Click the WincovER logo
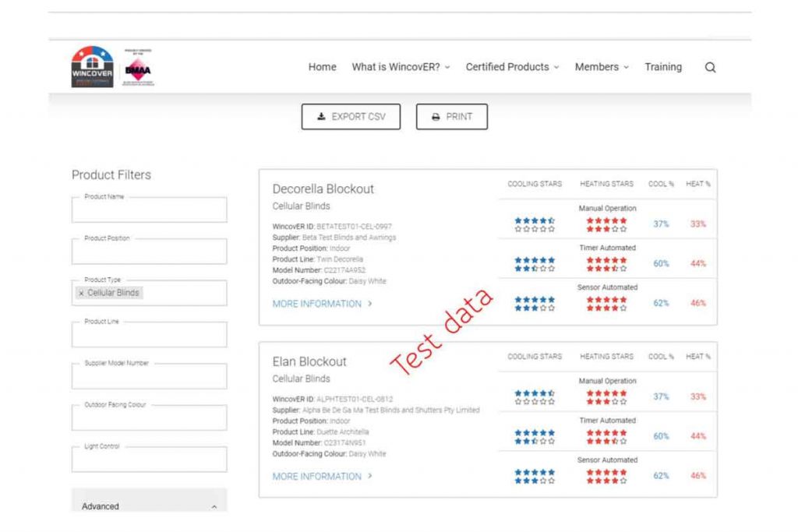798x532 pixels. pos(92,67)
